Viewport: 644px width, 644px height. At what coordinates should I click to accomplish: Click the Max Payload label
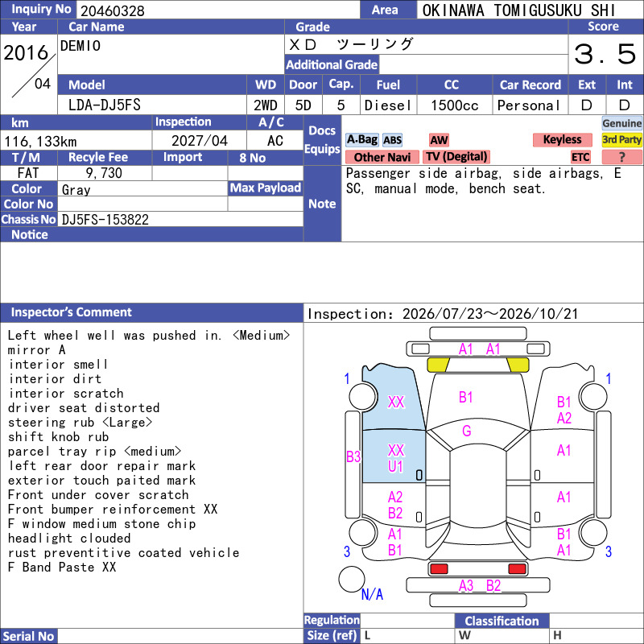(266, 188)
